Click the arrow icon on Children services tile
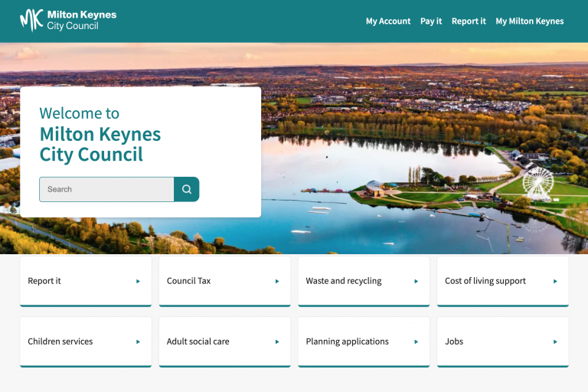The image size is (588, 392). pyautogui.click(x=138, y=341)
